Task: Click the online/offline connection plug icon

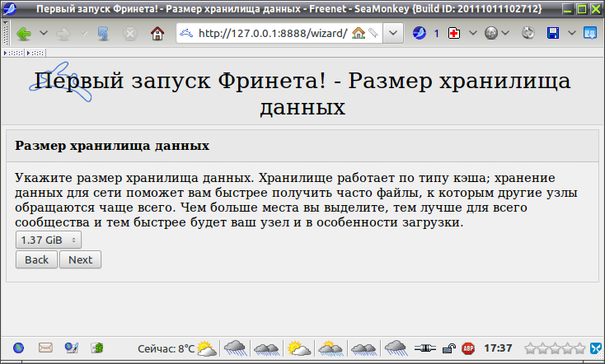Action: [x=424, y=348]
